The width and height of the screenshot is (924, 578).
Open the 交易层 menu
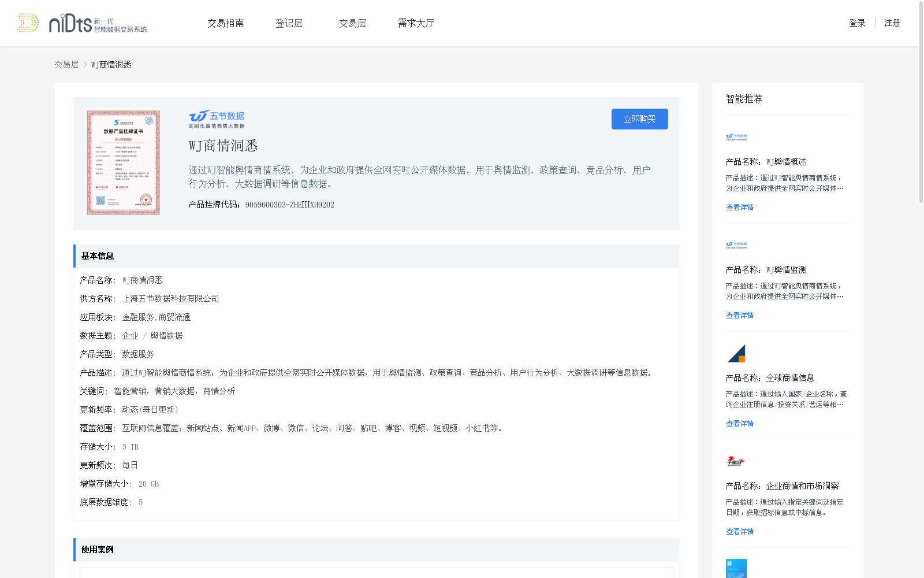coord(353,23)
